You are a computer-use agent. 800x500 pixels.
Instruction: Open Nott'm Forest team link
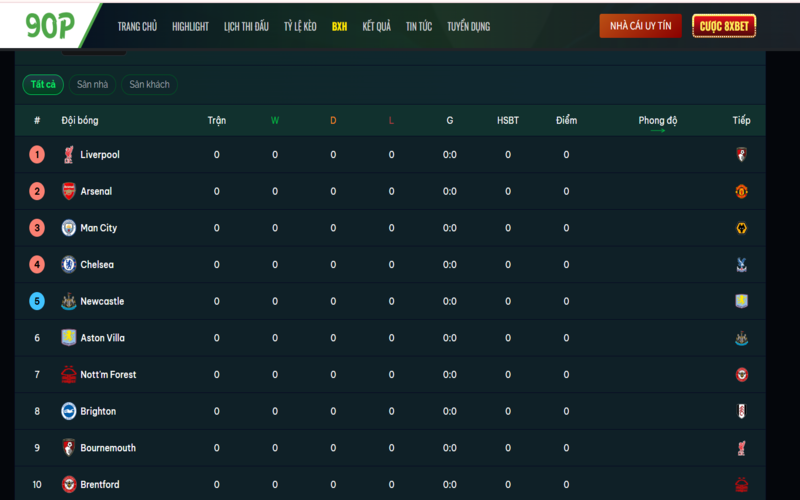(x=108, y=374)
